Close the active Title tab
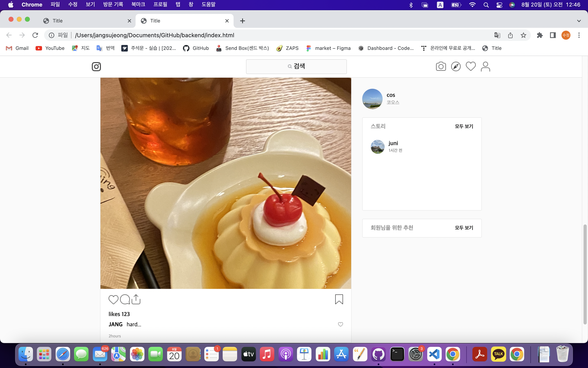Image resolution: width=588 pixels, height=368 pixels. (227, 21)
